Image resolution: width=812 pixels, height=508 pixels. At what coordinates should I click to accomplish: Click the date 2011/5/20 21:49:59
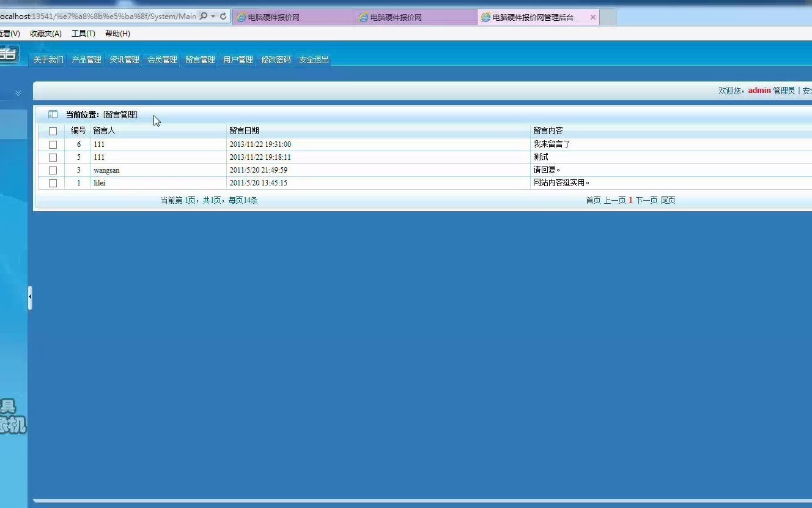(x=258, y=170)
